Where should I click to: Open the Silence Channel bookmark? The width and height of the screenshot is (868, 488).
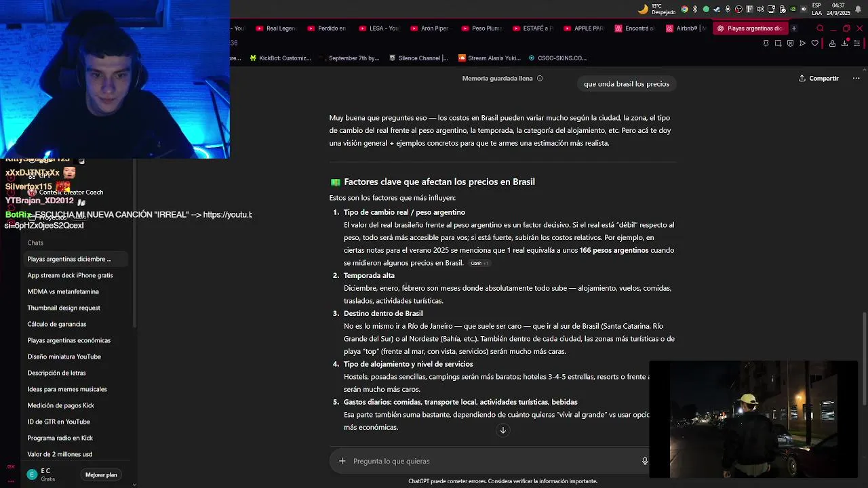(x=418, y=58)
